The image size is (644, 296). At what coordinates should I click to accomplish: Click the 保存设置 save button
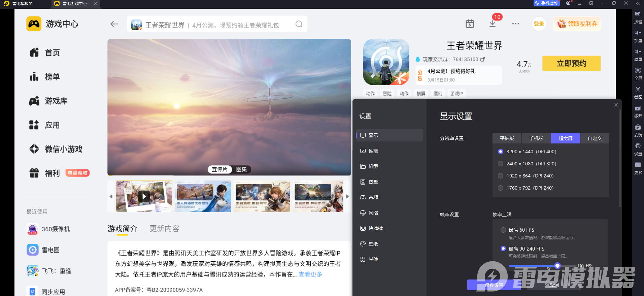[x=494, y=285]
